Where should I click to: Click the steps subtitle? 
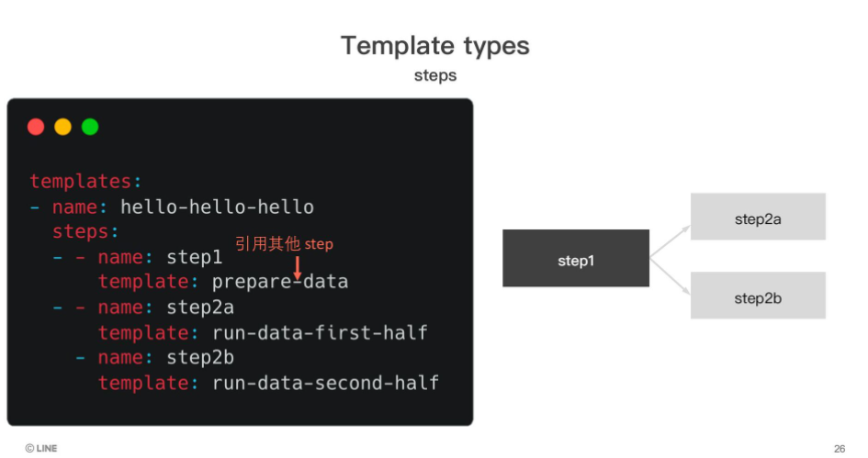point(435,75)
